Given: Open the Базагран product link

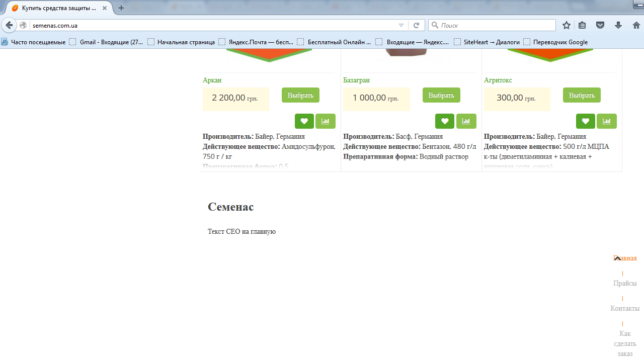Looking at the screenshot, I should 356,80.
